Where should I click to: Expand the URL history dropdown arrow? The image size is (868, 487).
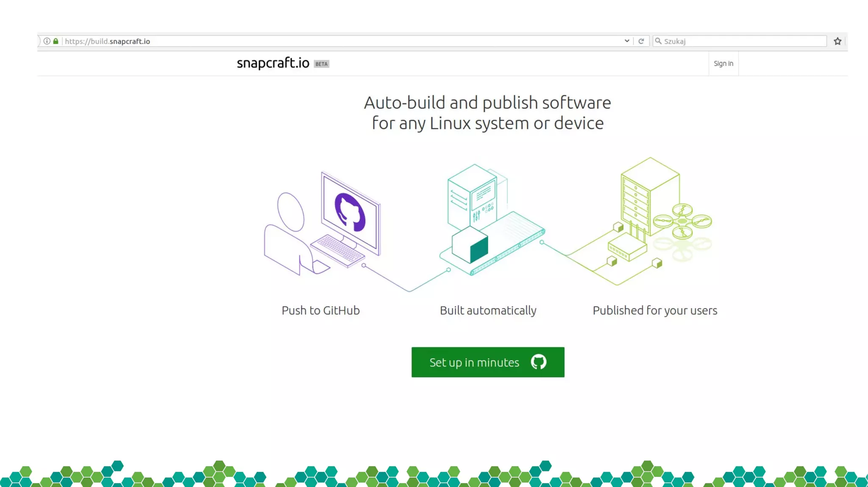click(627, 41)
